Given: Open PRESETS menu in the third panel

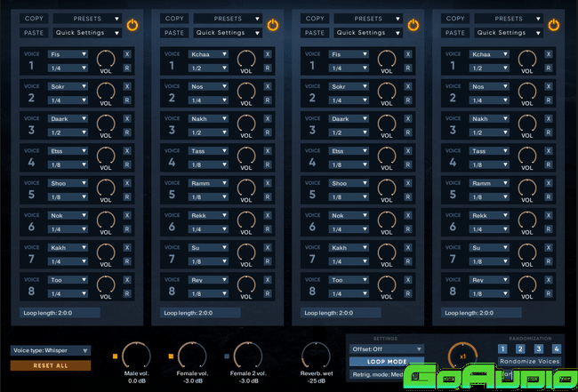Looking at the screenshot, I should pyautogui.click(x=368, y=18).
